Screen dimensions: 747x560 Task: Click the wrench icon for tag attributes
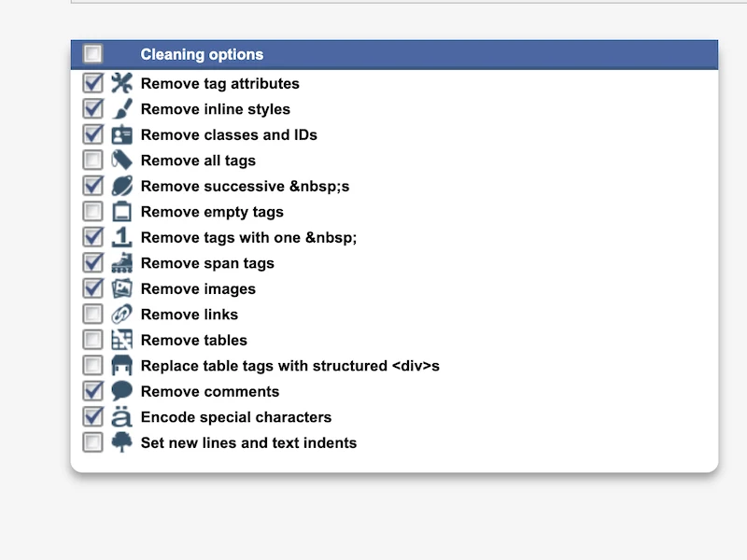(122, 83)
